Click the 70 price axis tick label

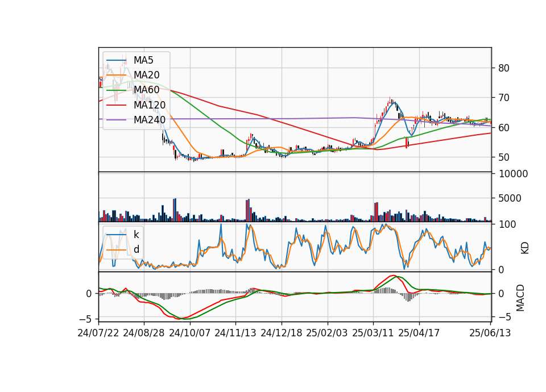[x=504, y=98]
